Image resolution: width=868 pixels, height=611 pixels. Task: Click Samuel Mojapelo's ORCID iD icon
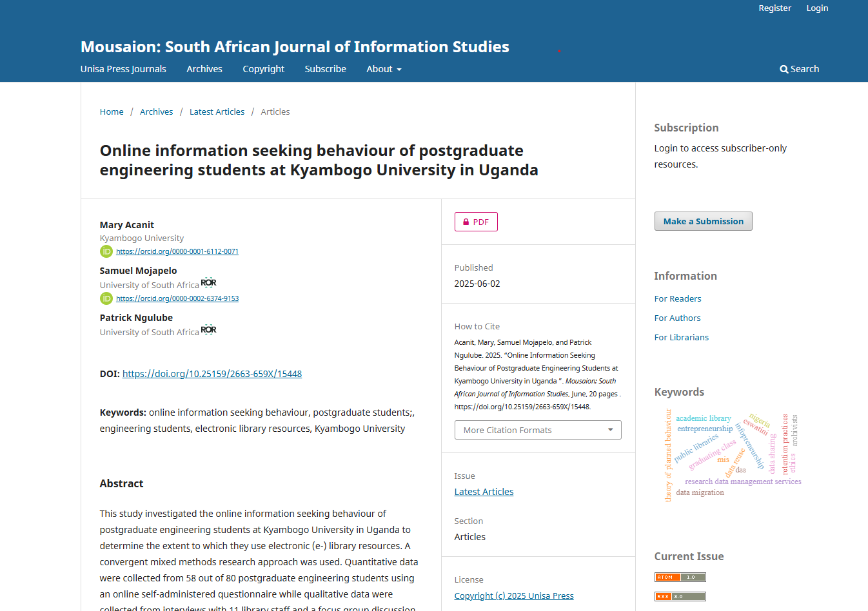[106, 298]
